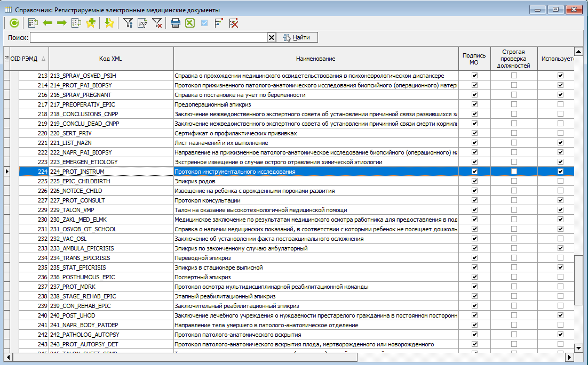Click Строгая проверка должностей column header
The width and height of the screenshot is (588, 365).
pos(513,59)
